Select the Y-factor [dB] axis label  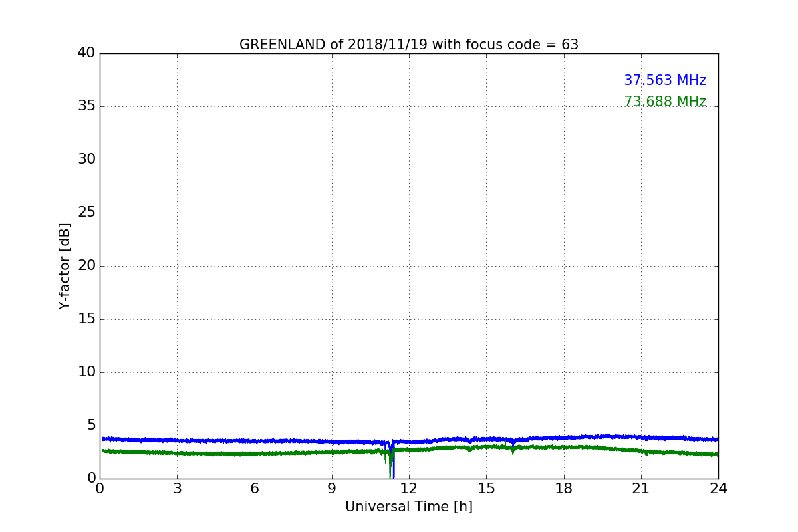tap(65, 266)
